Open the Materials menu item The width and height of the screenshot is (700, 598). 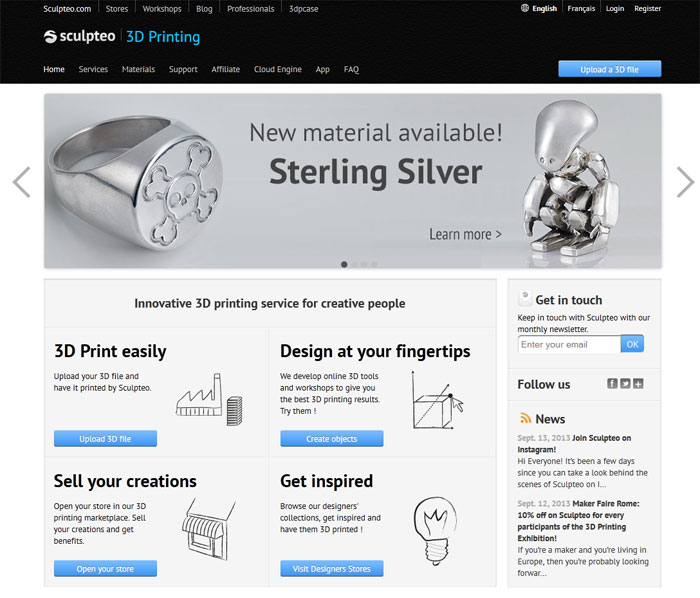click(138, 69)
